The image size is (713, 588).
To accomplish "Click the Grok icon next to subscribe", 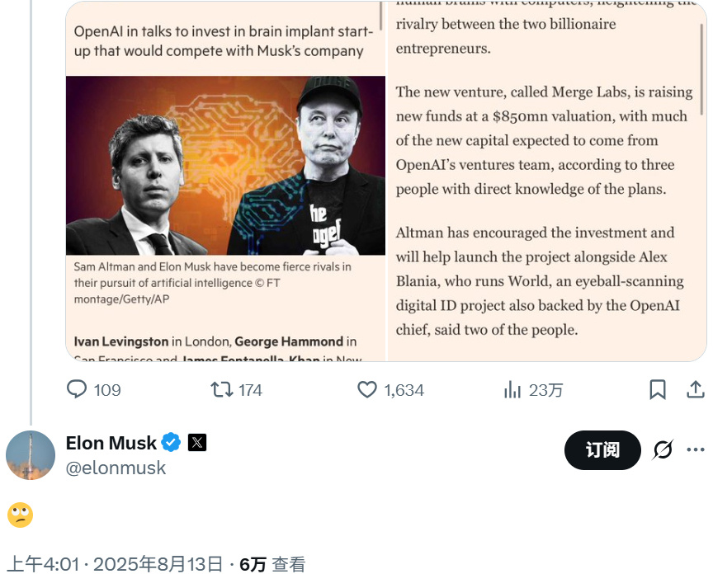I will tap(663, 450).
